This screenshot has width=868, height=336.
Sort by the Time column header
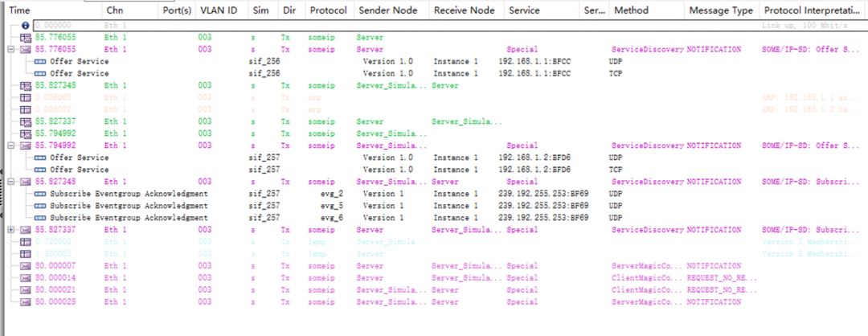53,10
